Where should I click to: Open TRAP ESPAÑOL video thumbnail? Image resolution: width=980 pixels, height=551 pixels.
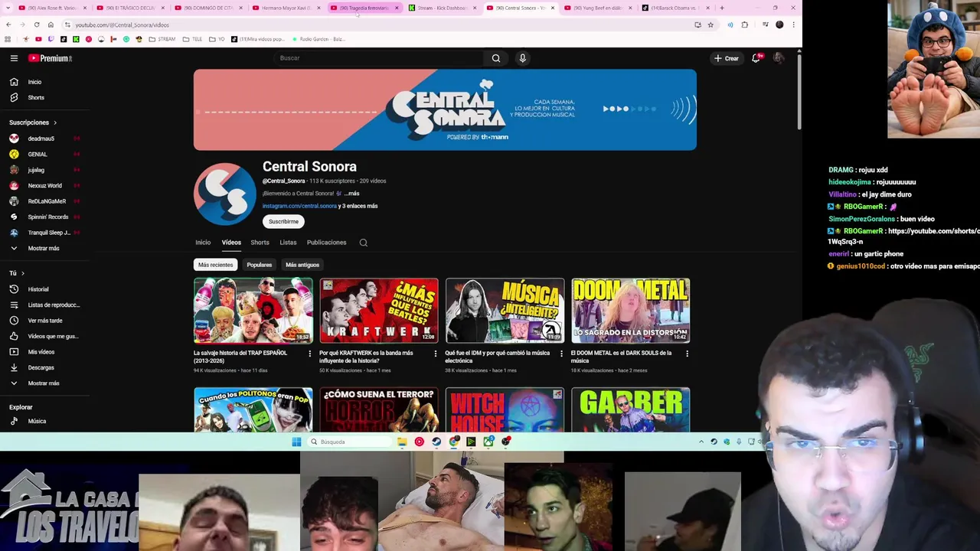(x=253, y=311)
